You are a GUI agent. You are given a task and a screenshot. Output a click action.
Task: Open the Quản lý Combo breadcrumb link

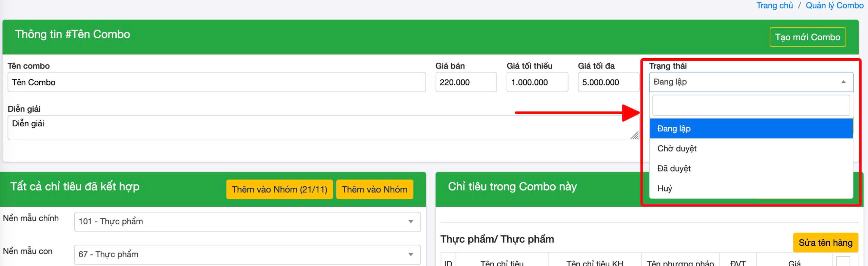[x=834, y=5]
